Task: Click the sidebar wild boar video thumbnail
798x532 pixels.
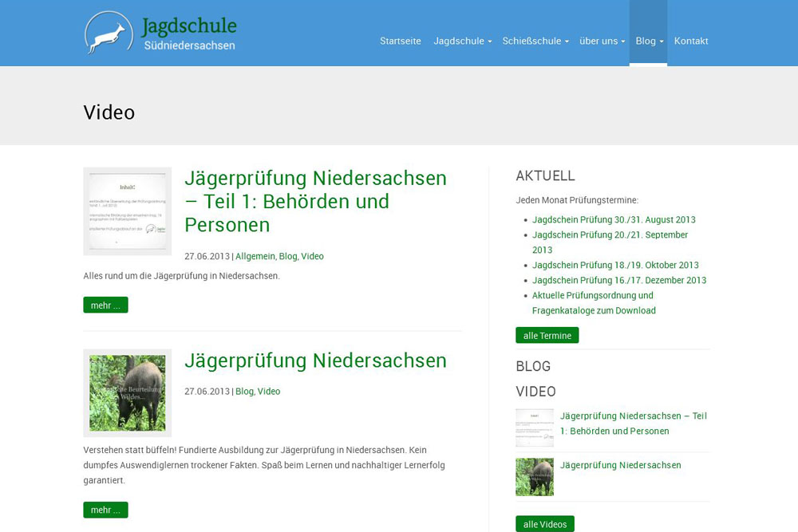Action: [535, 477]
